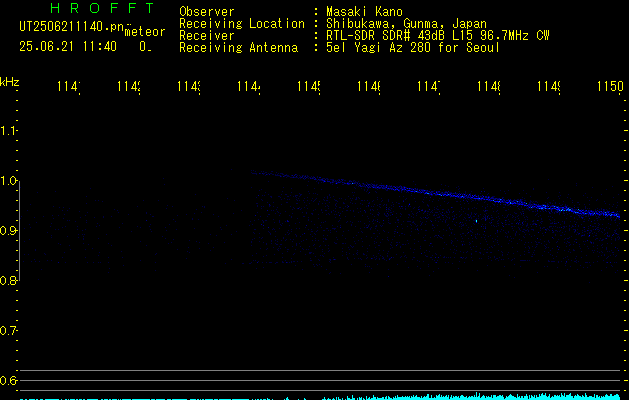
Task: Click the 'Observer' field label
Action: 207,11
